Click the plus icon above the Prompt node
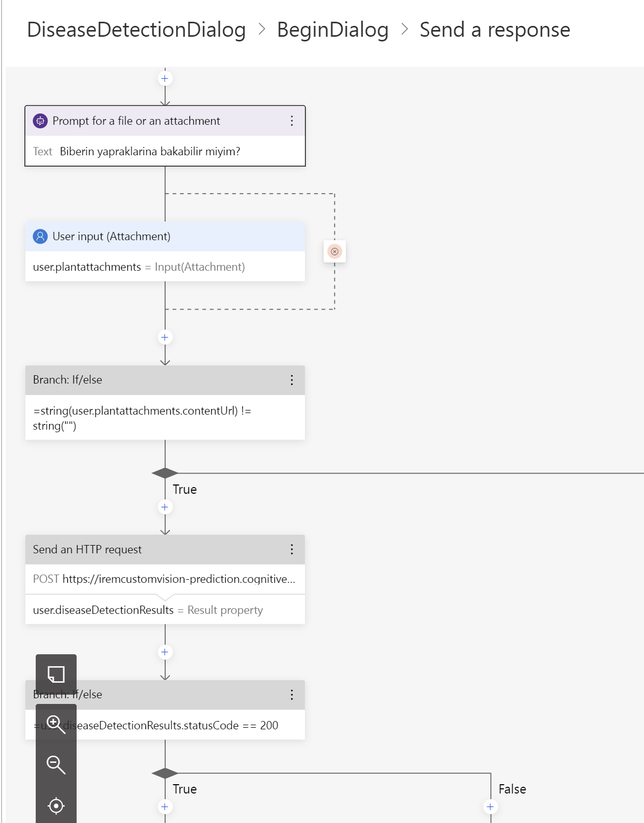Viewport: 644px width, 823px height. pos(165,78)
